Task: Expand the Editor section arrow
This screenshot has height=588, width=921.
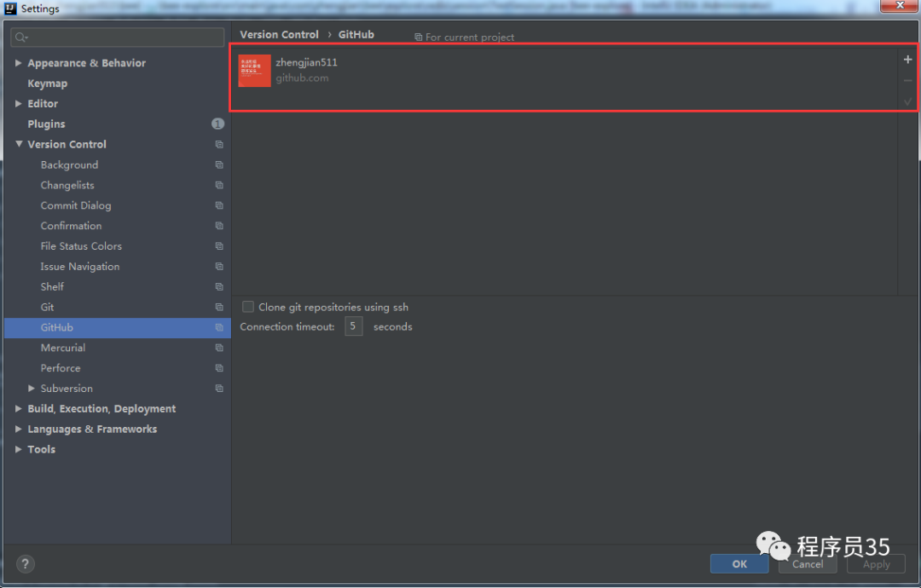Action: tap(18, 103)
